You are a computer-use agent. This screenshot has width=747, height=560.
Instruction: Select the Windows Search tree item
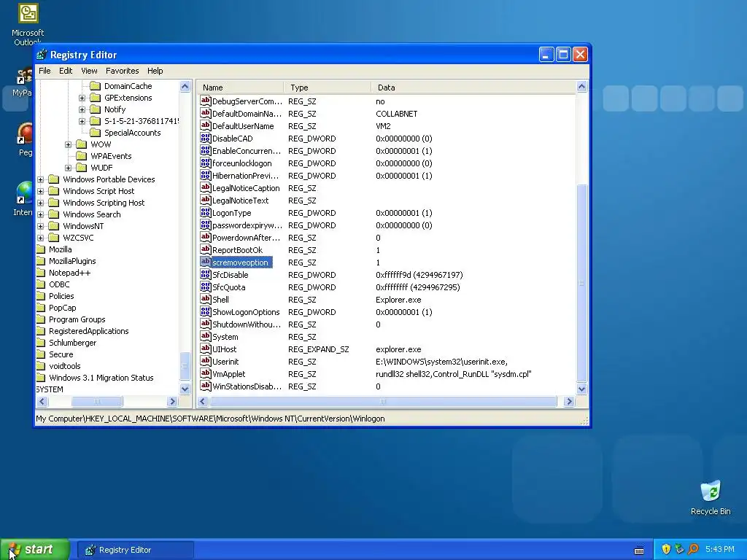coord(91,214)
